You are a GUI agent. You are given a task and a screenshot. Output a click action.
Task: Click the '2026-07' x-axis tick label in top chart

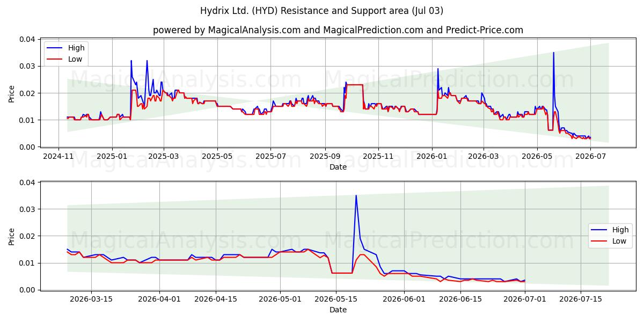(590, 156)
